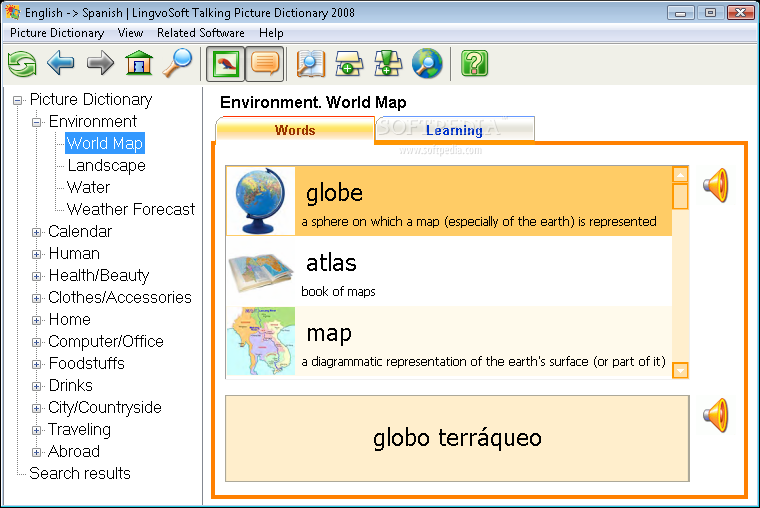Close the dictionary window
Viewport: 760px width, 508px height.
tap(741, 12)
